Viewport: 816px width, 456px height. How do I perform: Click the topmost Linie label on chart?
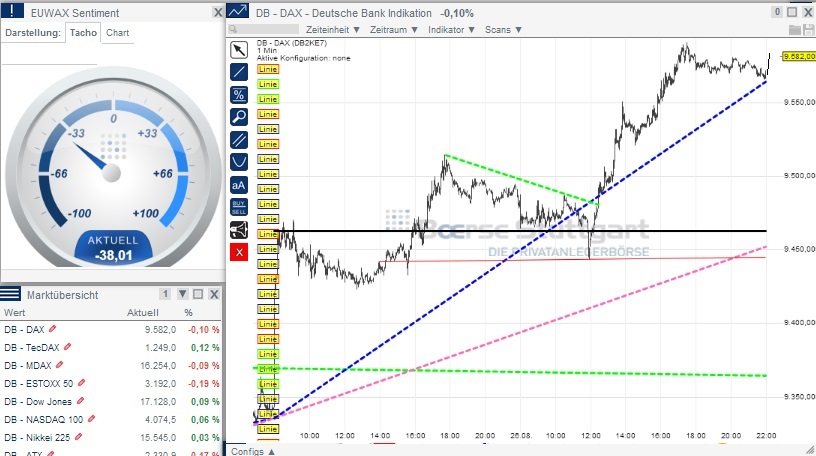tap(267, 69)
